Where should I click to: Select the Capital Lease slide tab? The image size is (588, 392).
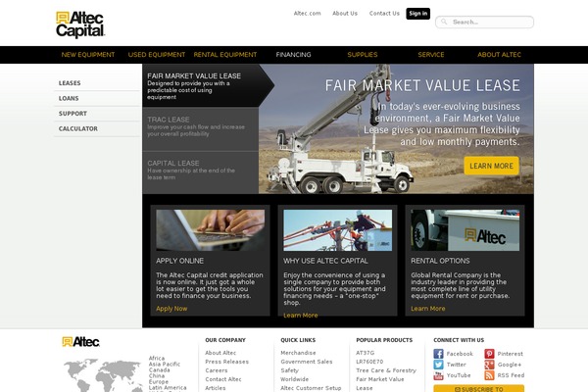click(201, 172)
